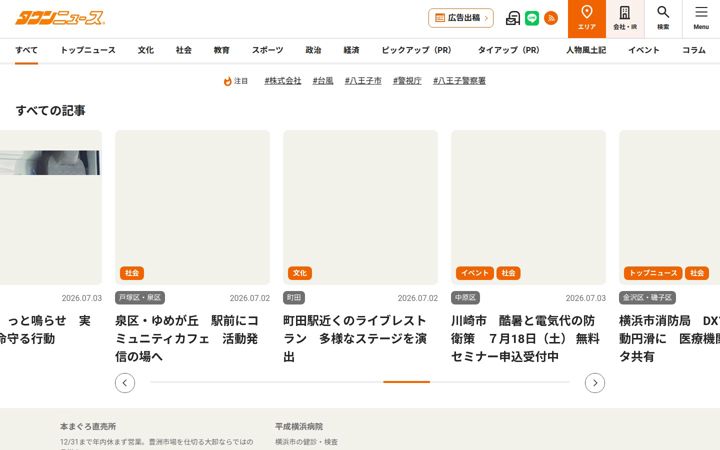Open 本まぐろ直売所 advertisement link
Viewport: 720px width, 450px height.
88,426
